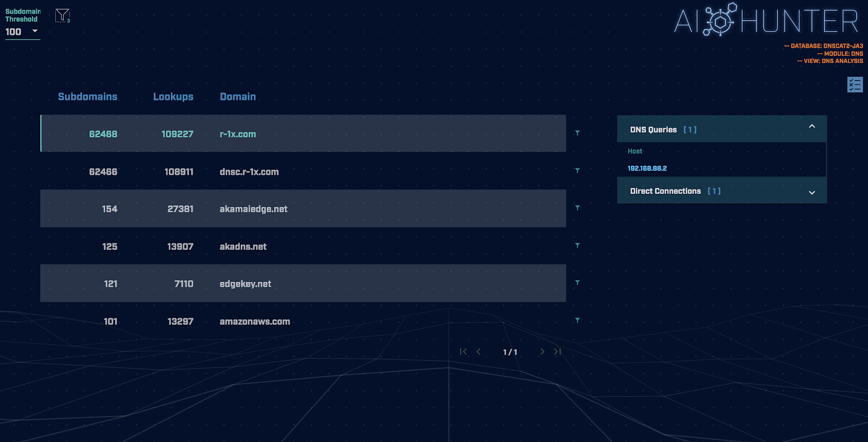Image resolution: width=868 pixels, height=442 pixels.
Task: Collapse the DNS Queries section
Action: click(812, 127)
